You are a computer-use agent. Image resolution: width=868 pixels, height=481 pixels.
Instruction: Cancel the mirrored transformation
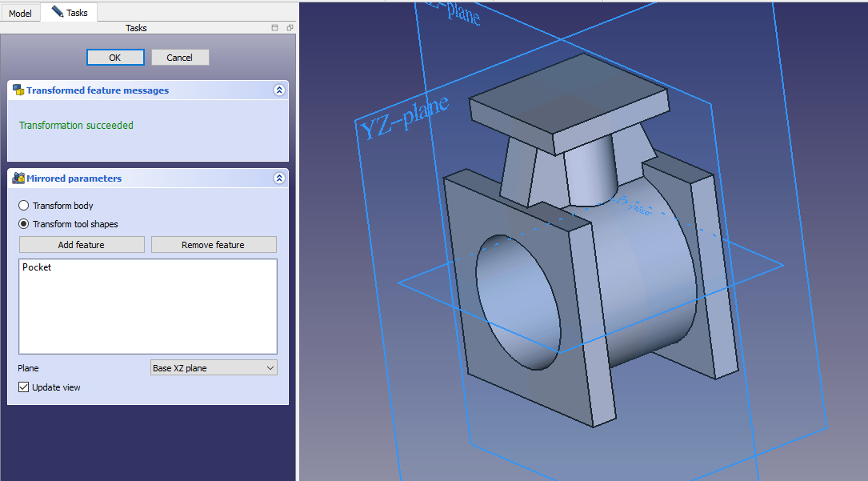coord(179,58)
